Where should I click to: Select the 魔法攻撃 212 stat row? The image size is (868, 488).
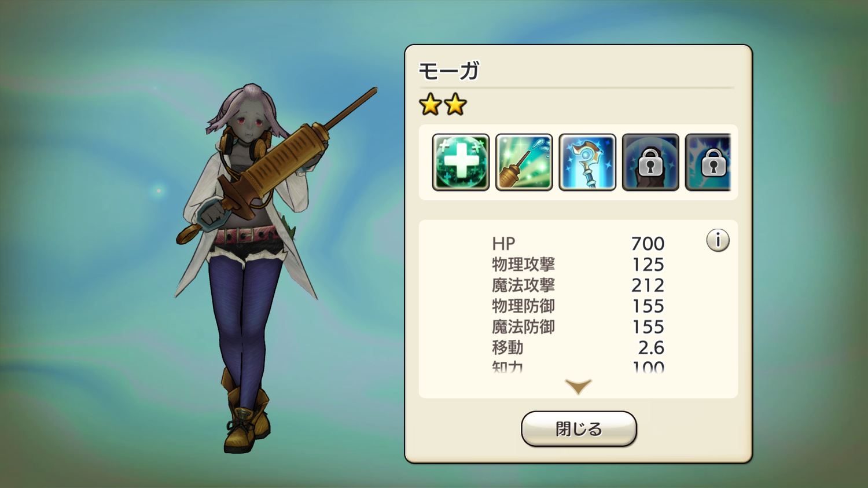pos(578,285)
